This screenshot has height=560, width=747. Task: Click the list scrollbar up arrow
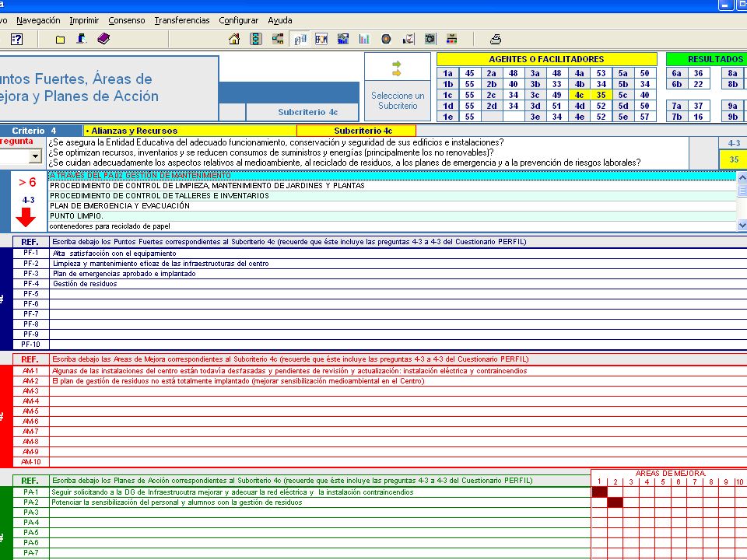point(742,177)
